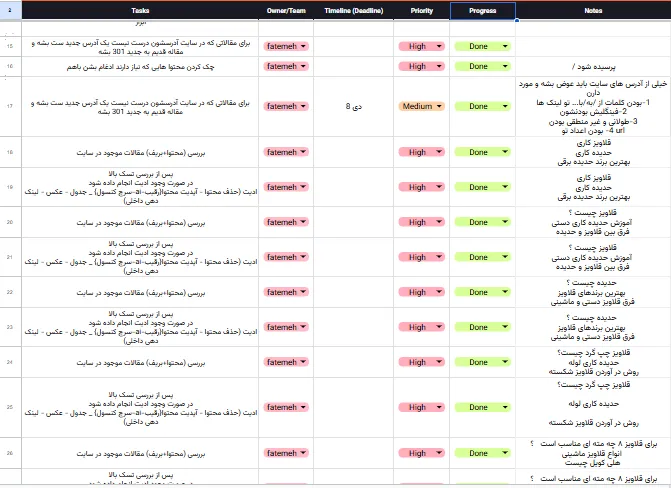Click the '8 دی' timeline cell
Image resolution: width=671 pixels, height=488 pixels.
(353, 107)
